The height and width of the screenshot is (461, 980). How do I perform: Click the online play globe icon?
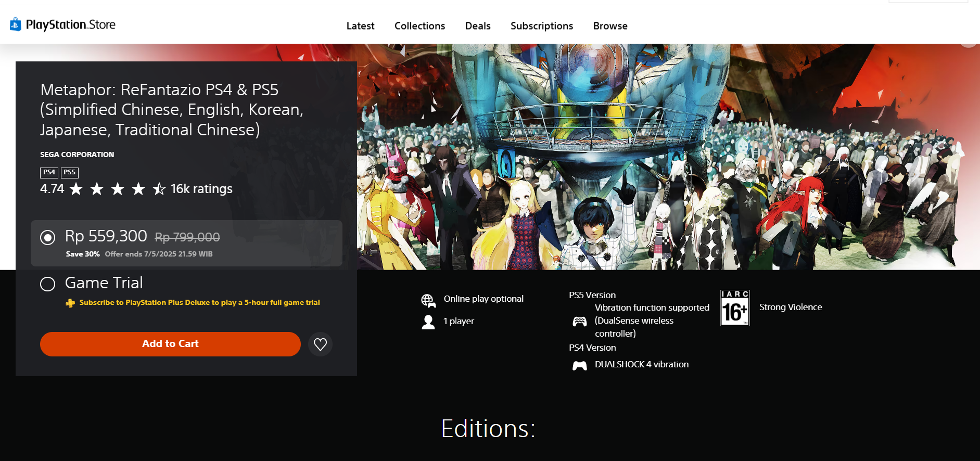point(428,300)
